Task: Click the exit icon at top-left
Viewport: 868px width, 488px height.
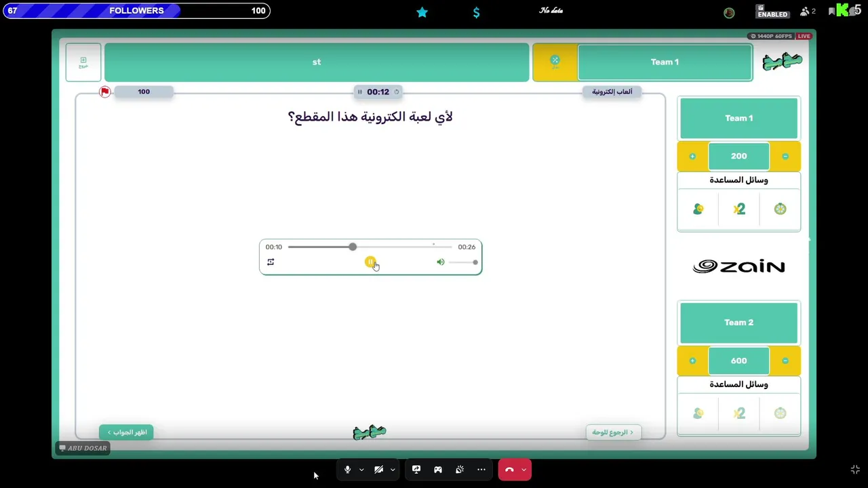Action: 83,62
